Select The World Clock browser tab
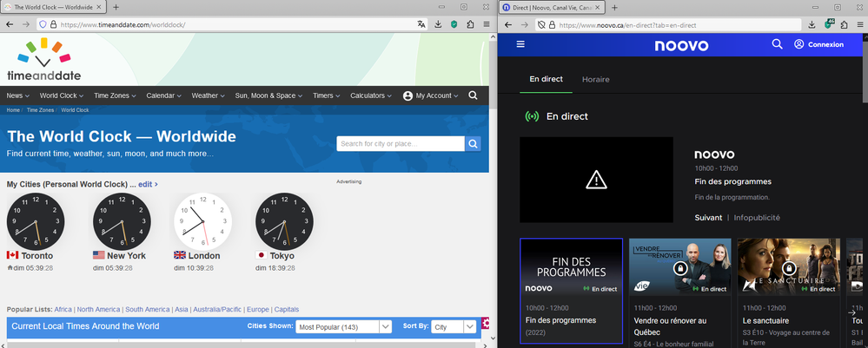 [53, 7]
